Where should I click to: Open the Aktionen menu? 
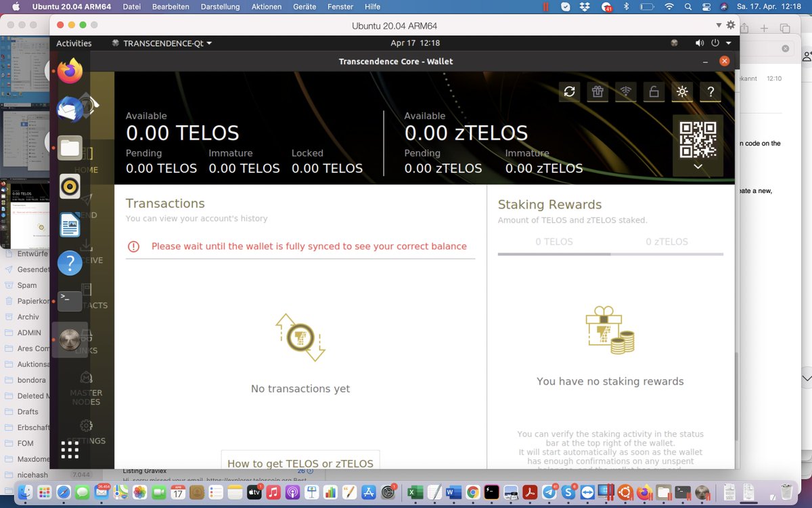point(266,7)
